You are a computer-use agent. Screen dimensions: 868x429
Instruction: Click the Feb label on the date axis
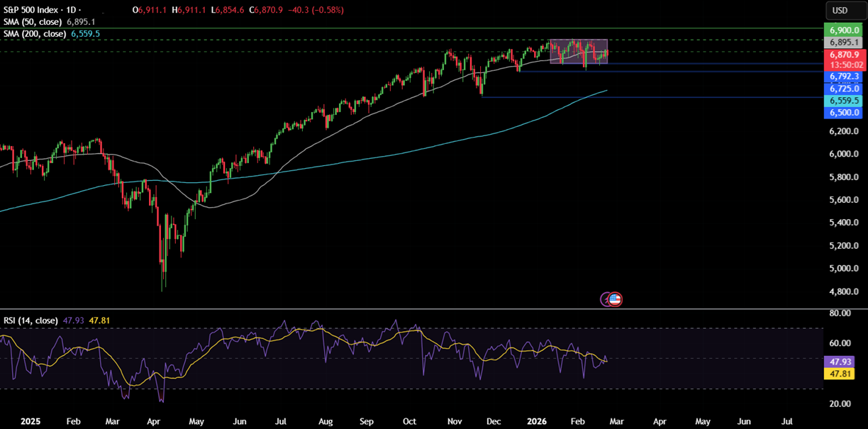[577, 420]
